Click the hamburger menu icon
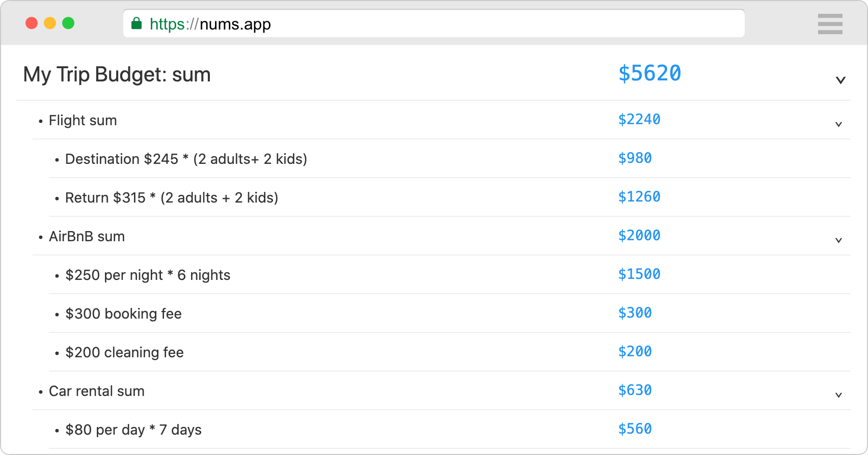This screenshot has height=455, width=868. coord(830,23)
